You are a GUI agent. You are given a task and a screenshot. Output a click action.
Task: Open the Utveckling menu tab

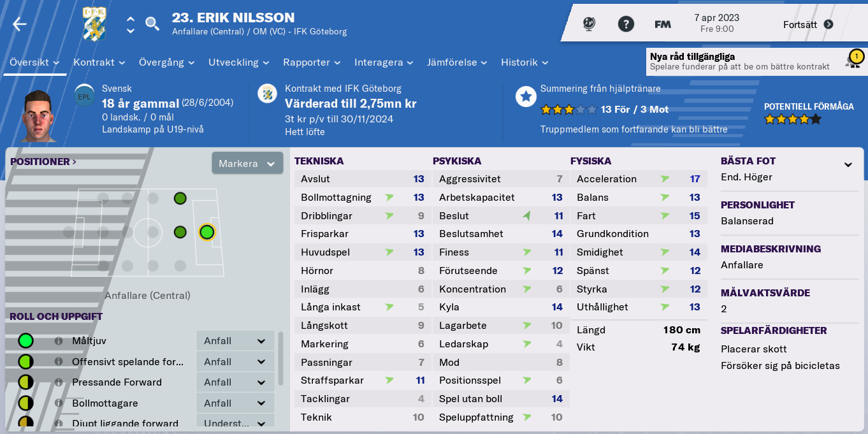pos(239,62)
